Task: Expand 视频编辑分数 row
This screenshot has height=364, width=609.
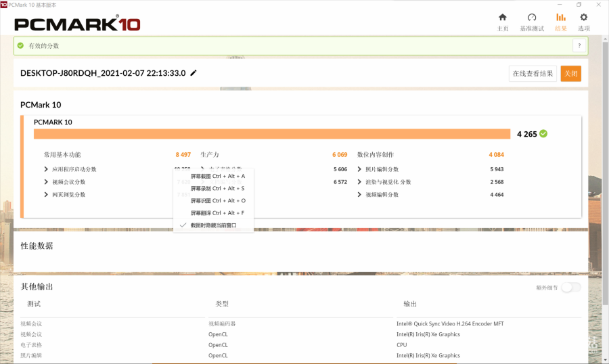Action: (359, 194)
